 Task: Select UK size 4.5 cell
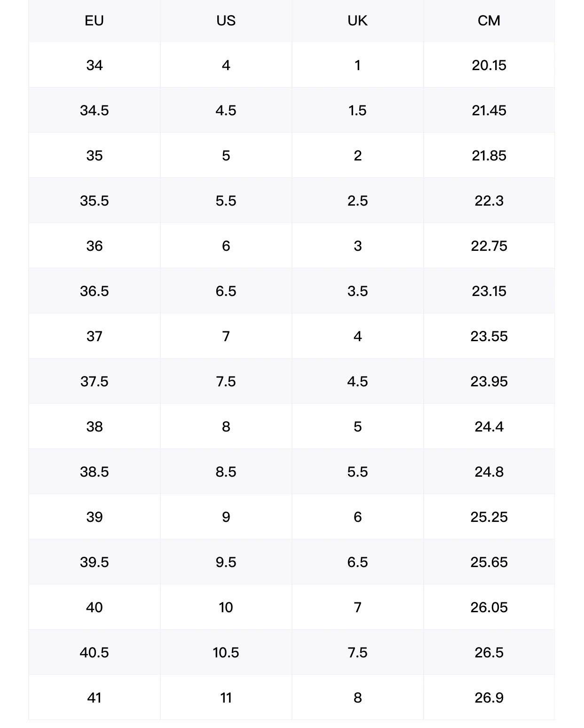point(357,381)
